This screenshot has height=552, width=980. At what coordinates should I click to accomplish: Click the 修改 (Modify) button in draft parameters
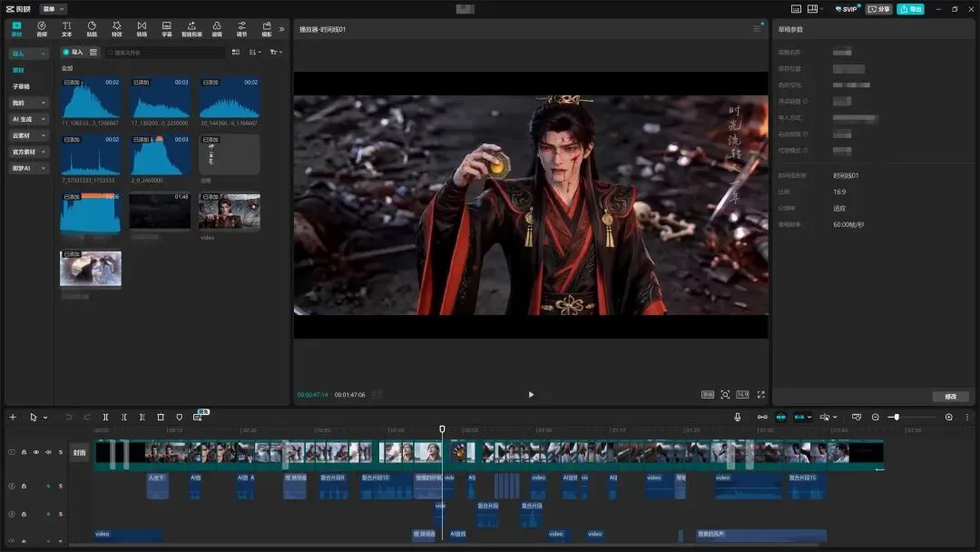pos(950,397)
